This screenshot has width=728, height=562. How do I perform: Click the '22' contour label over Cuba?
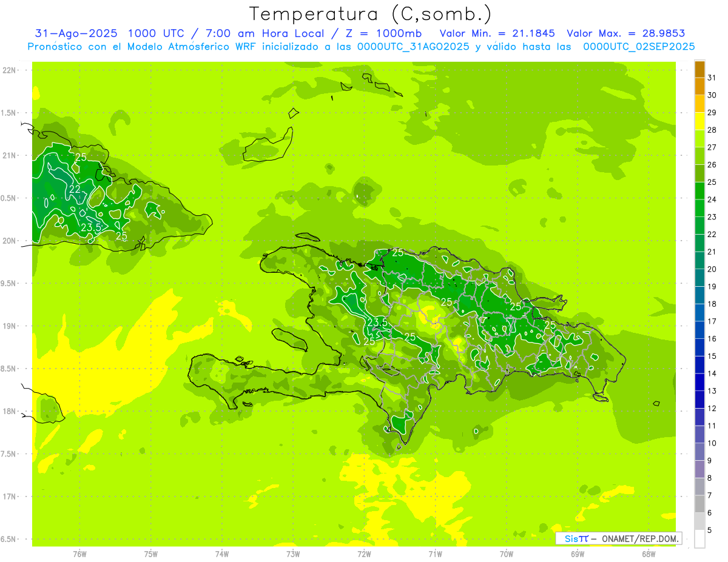click(x=75, y=189)
